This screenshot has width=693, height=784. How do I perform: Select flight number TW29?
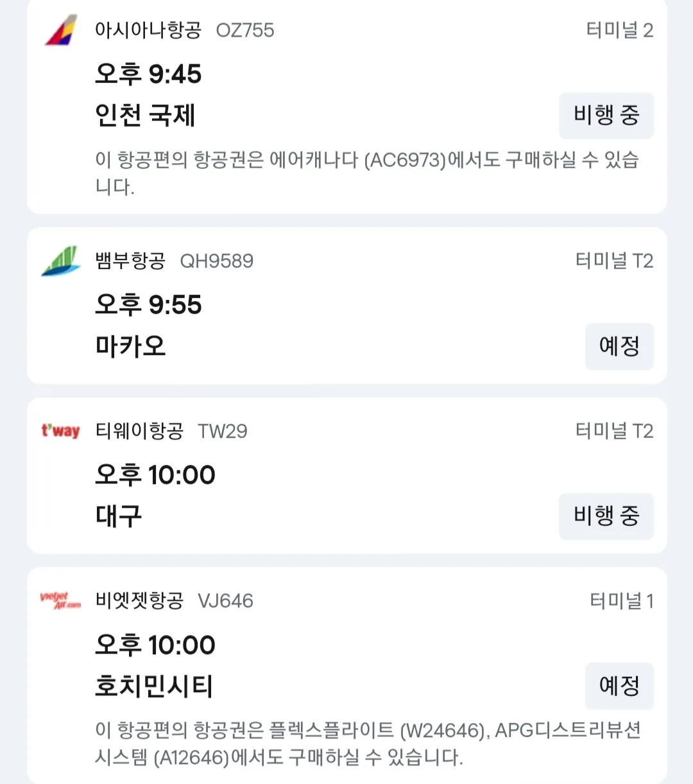pos(223,431)
